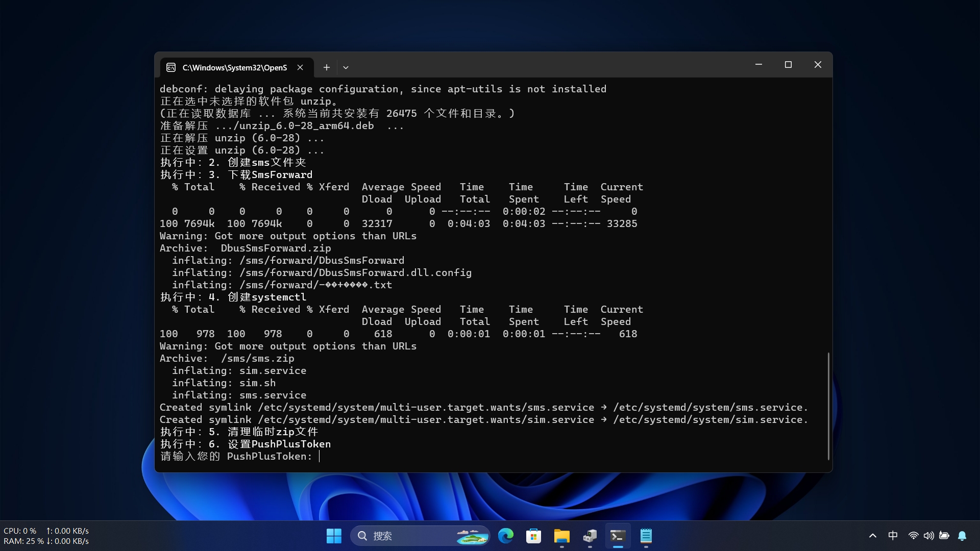
Task: Open File Explorer from taskbar
Action: point(561,536)
